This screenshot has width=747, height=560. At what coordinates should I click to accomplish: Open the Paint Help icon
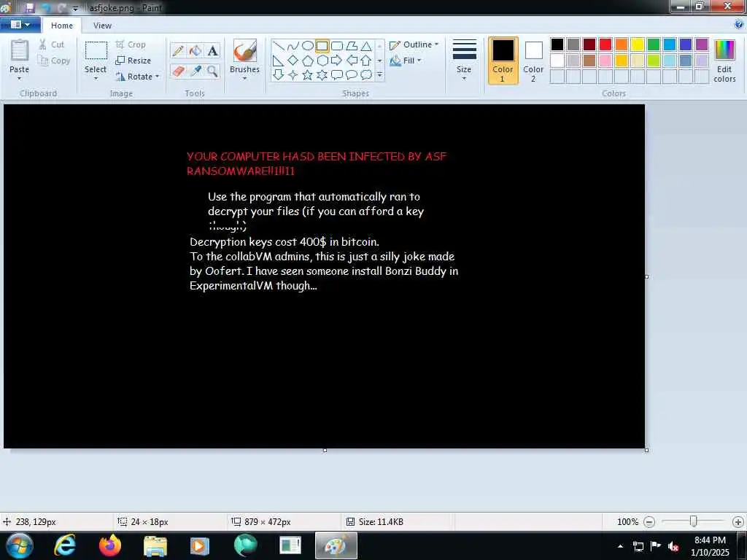tap(739, 24)
